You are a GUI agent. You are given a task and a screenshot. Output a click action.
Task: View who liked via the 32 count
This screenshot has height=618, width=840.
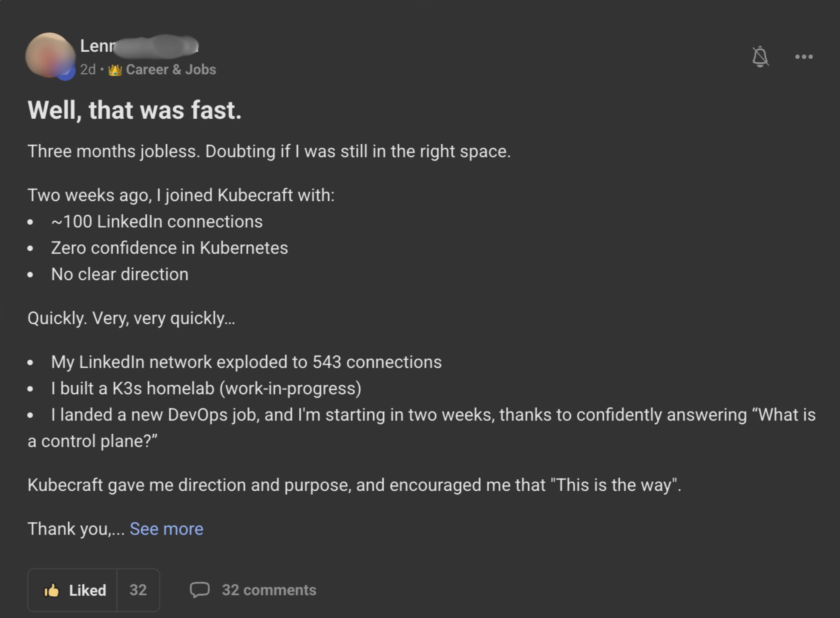tap(138, 590)
